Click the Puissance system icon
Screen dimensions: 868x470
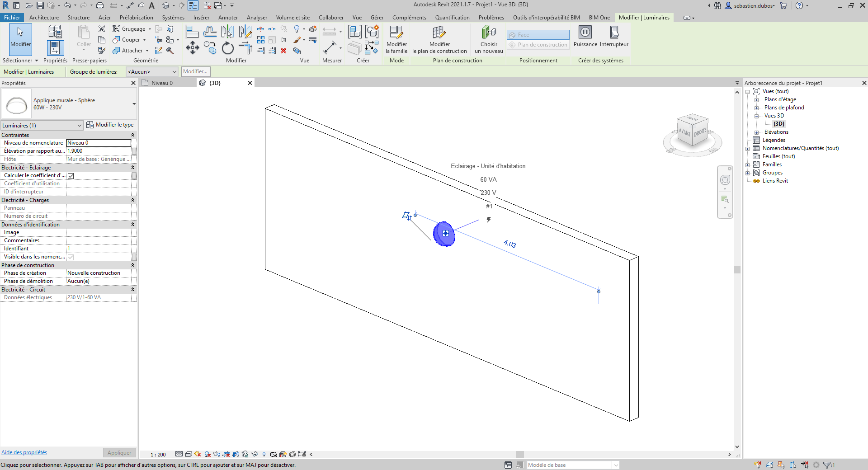(585, 33)
